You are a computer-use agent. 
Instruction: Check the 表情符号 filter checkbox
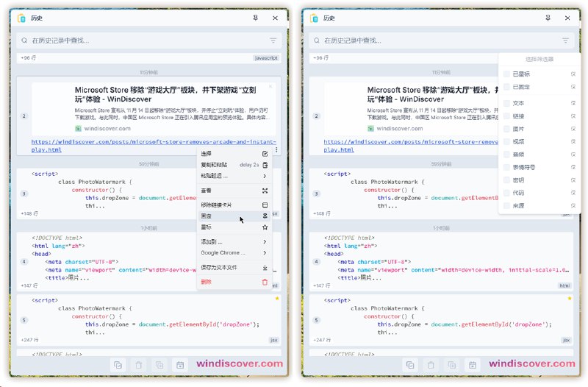click(506, 167)
